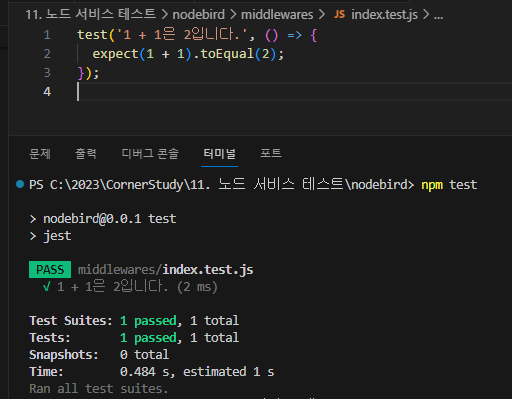The image size is (512, 399).
Task: Open the 문제 (Problems) panel tab
Action: [x=40, y=154]
